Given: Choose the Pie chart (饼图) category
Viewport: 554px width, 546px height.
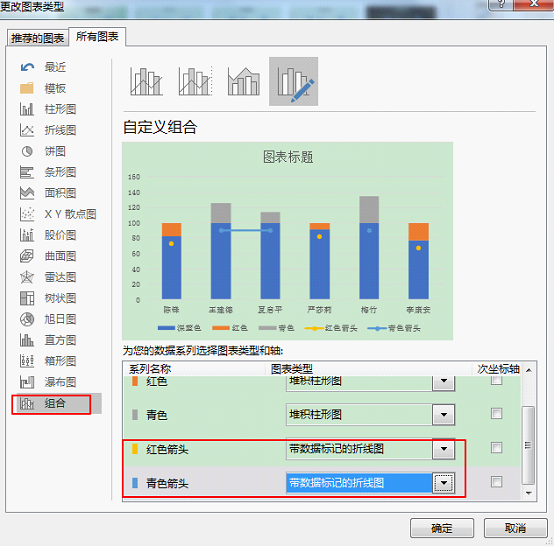Looking at the screenshot, I should 42,151.
